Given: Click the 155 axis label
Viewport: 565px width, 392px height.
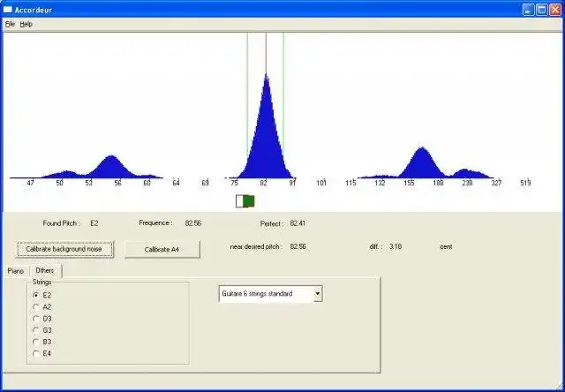Looking at the screenshot, I should click(409, 183).
